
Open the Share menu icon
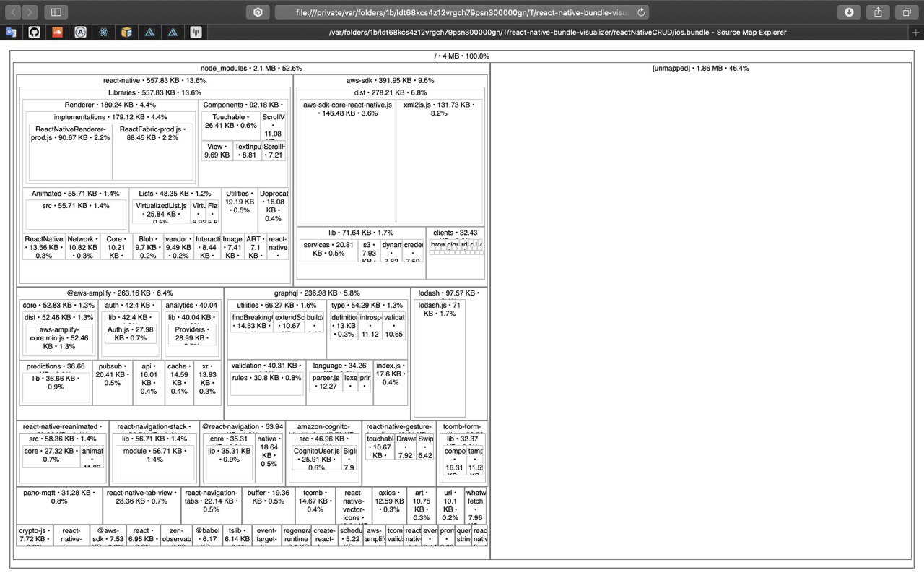tap(878, 12)
